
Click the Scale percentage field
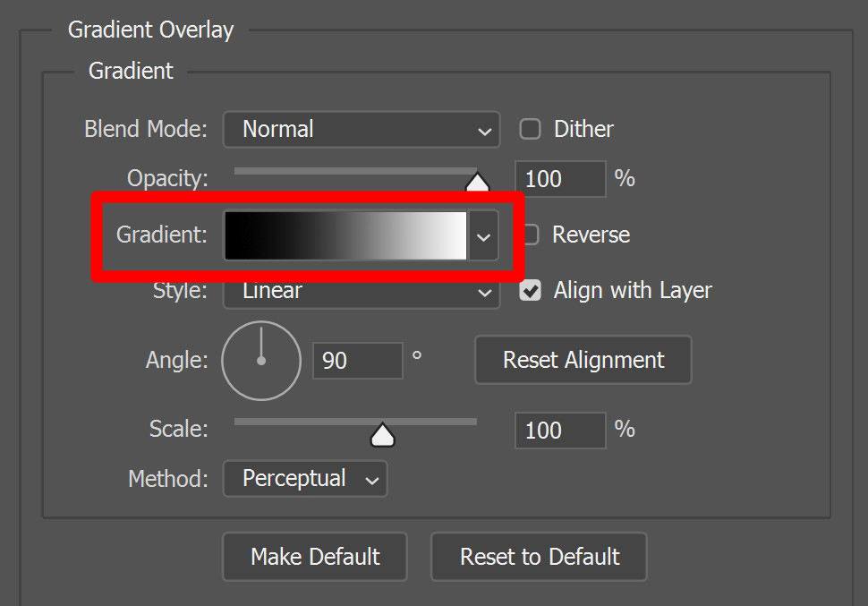point(560,431)
